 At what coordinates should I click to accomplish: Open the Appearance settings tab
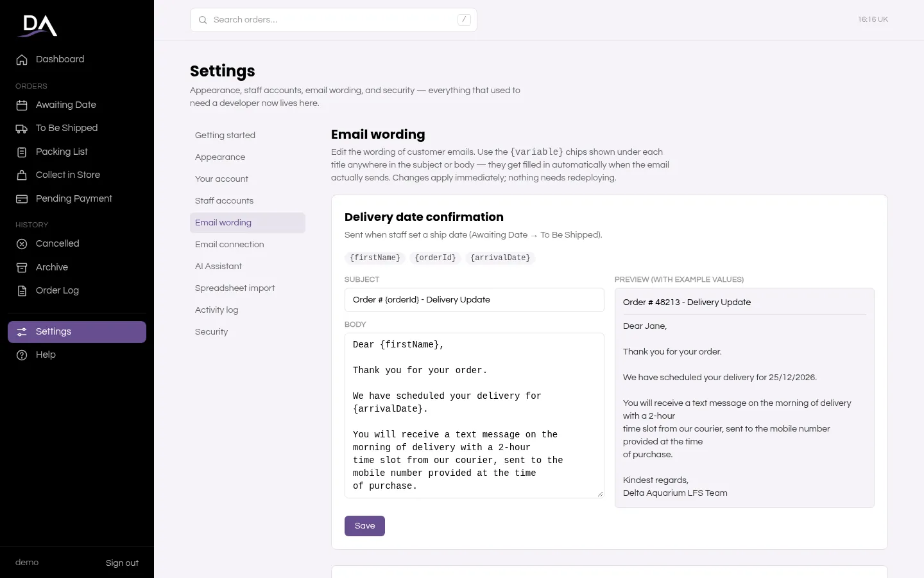click(248, 157)
